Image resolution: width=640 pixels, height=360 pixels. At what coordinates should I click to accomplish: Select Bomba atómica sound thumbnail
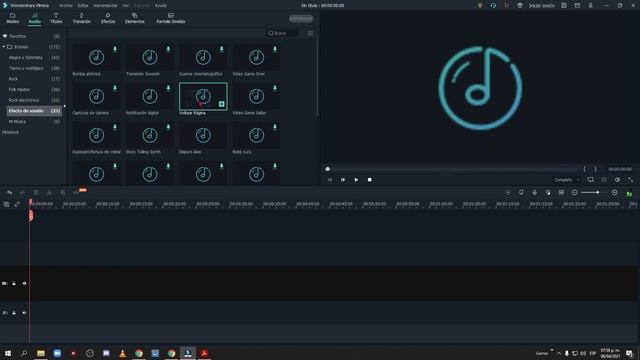coord(96,57)
